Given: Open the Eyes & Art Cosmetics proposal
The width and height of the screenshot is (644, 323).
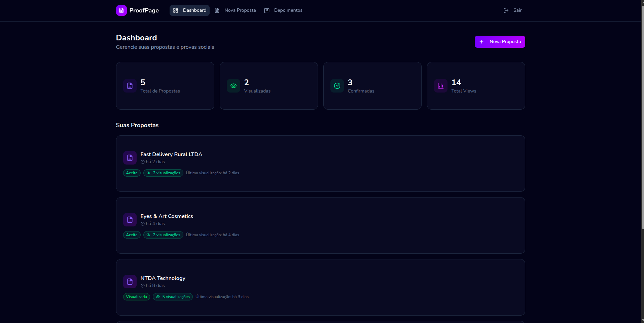Looking at the screenshot, I should [167, 216].
